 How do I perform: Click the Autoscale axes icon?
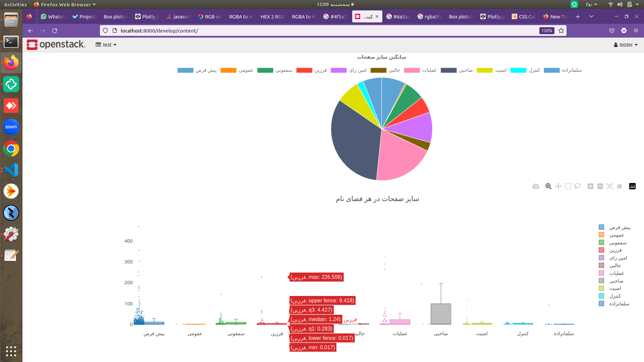coord(610,186)
